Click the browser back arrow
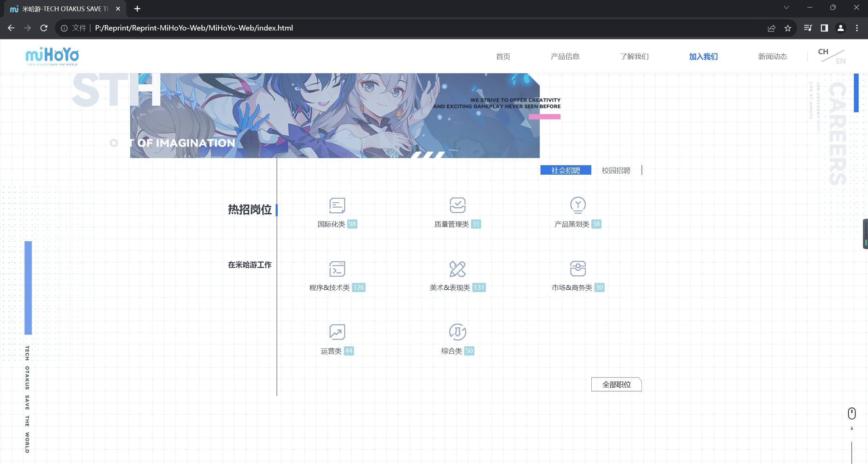The image size is (868, 464). pos(11,28)
